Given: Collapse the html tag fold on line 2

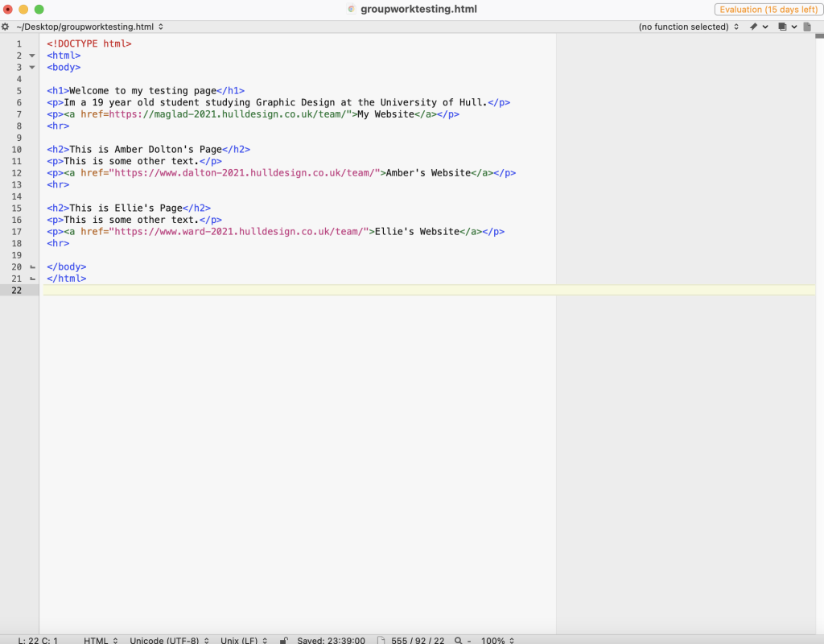Looking at the screenshot, I should click(x=32, y=56).
